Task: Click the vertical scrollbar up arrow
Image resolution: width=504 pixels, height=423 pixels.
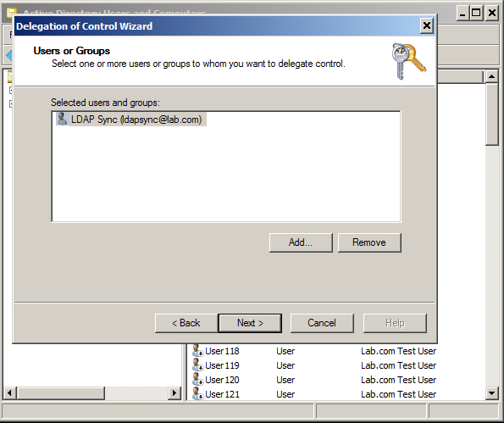Action: pyautogui.click(x=491, y=76)
